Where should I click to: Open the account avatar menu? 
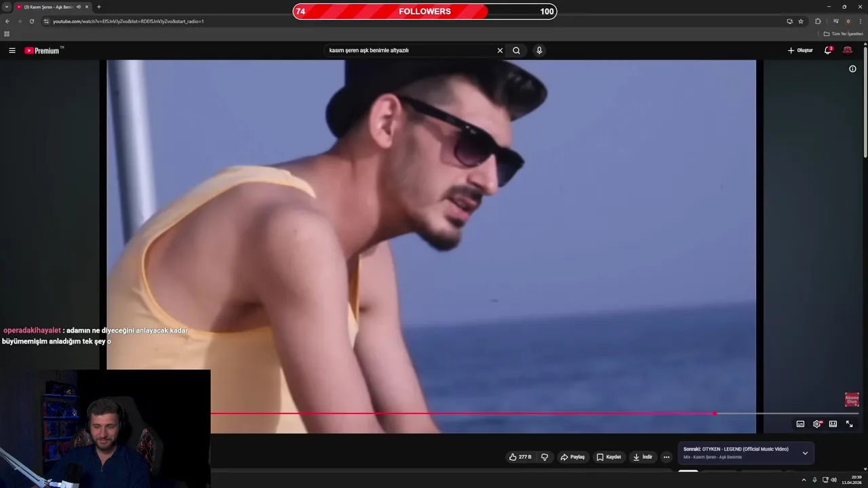click(848, 50)
